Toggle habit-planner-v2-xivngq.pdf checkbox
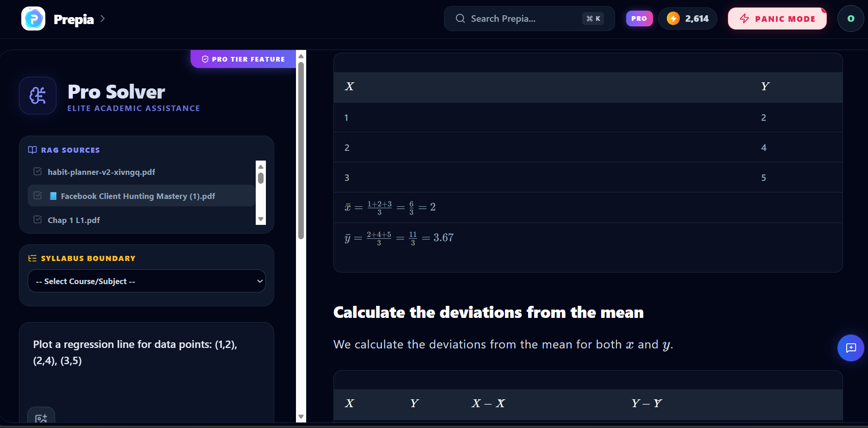 click(38, 172)
